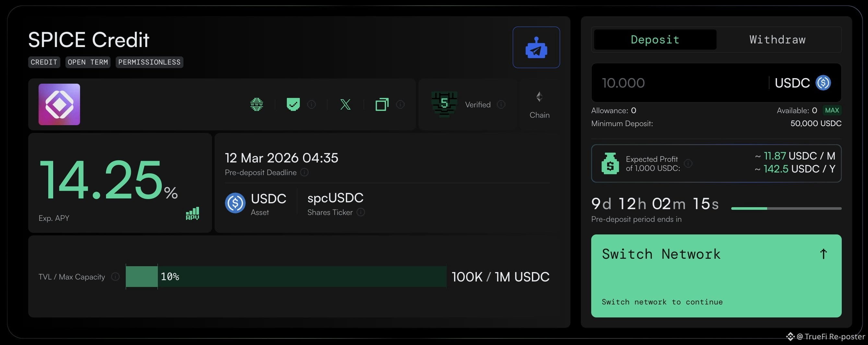
Task: Click the MAX button
Action: pyautogui.click(x=832, y=110)
